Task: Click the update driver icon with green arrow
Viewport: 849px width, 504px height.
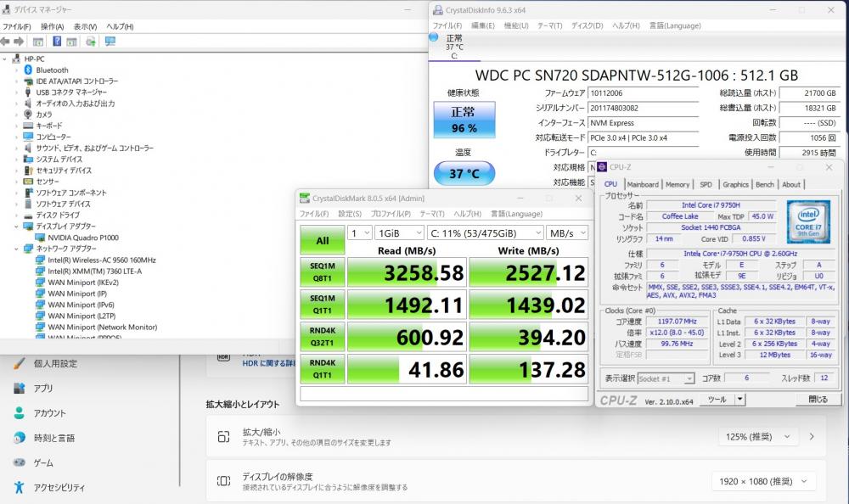Action: (x=91, y=42)
